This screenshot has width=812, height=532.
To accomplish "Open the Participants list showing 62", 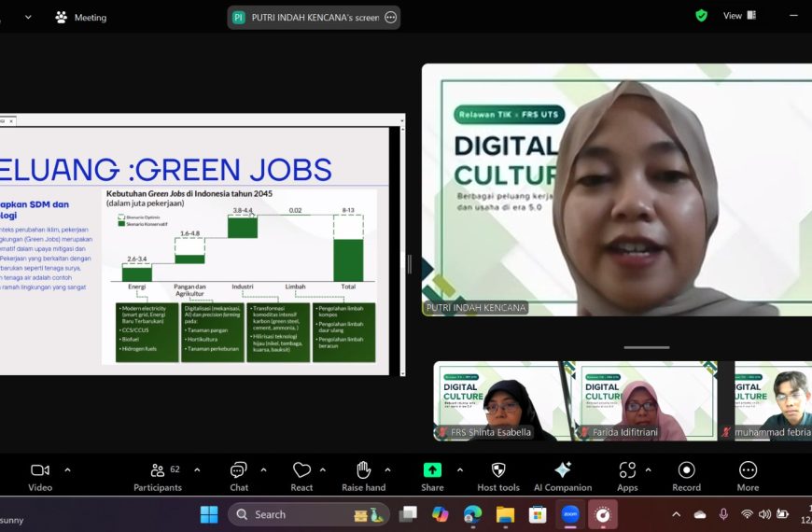I will click(x=158, y=476).
